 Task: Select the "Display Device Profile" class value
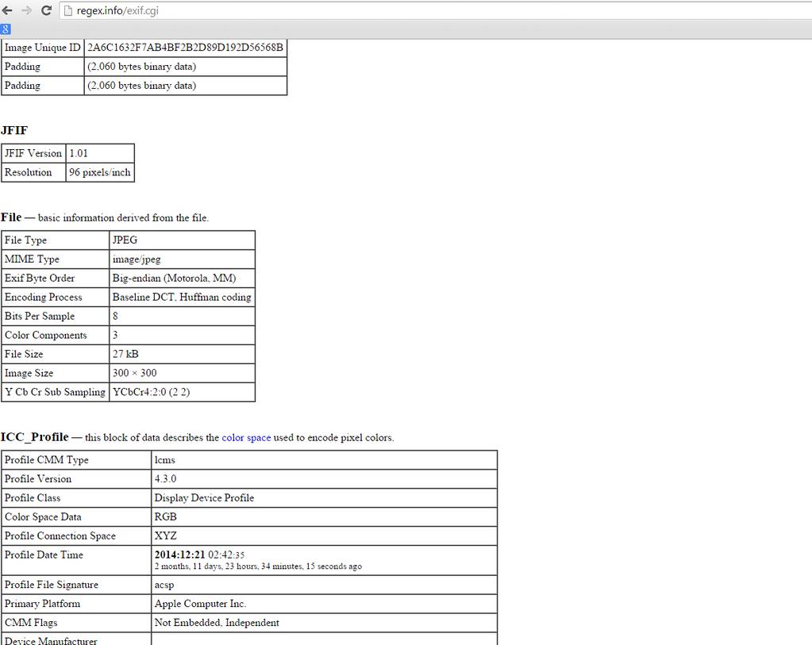204,498
